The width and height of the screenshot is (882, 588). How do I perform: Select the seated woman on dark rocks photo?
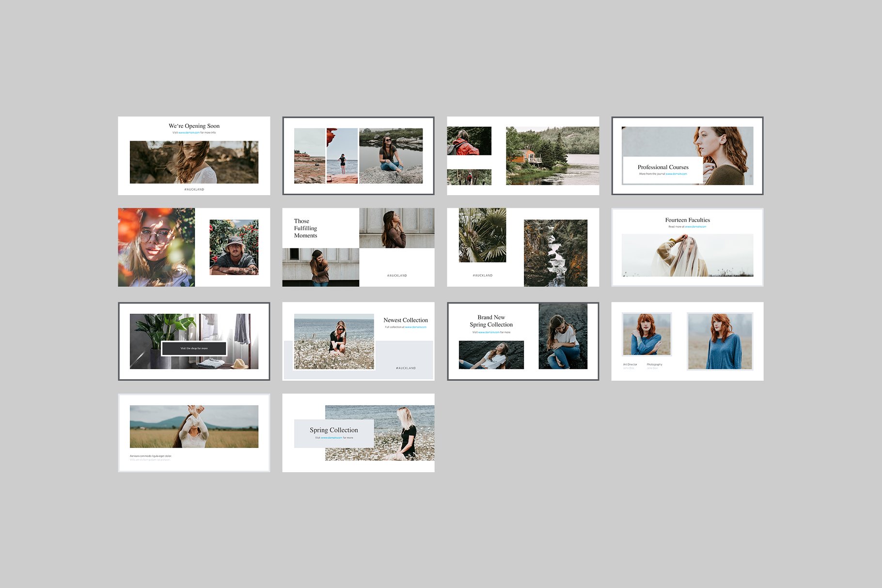tap(563, 336)
